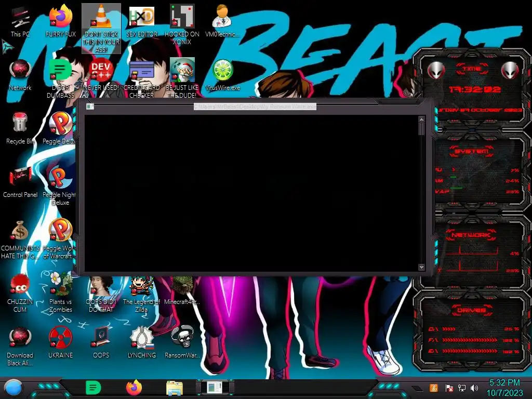Open the tray volume speaker icon

click(x=474, y=388)
